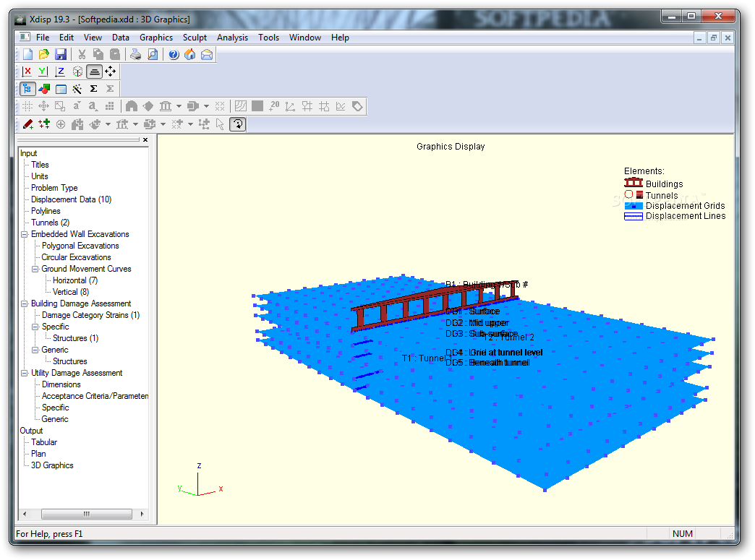
Task: Select Polygonal Excavations tree item
Action: [x=80, y=246]
